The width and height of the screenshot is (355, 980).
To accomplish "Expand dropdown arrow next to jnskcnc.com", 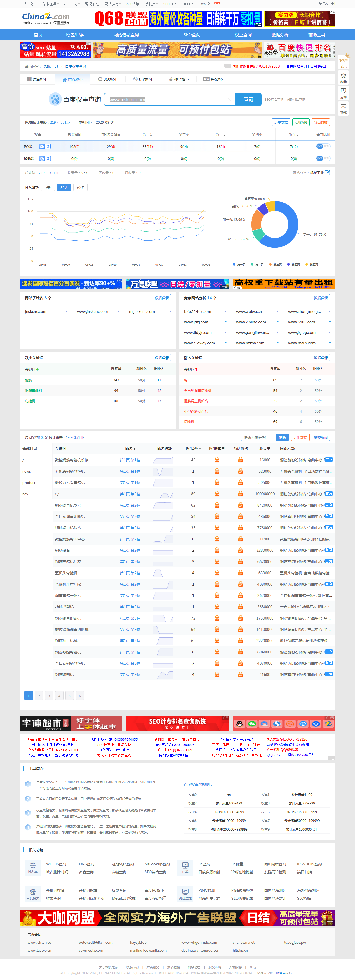I will point(67,312).
